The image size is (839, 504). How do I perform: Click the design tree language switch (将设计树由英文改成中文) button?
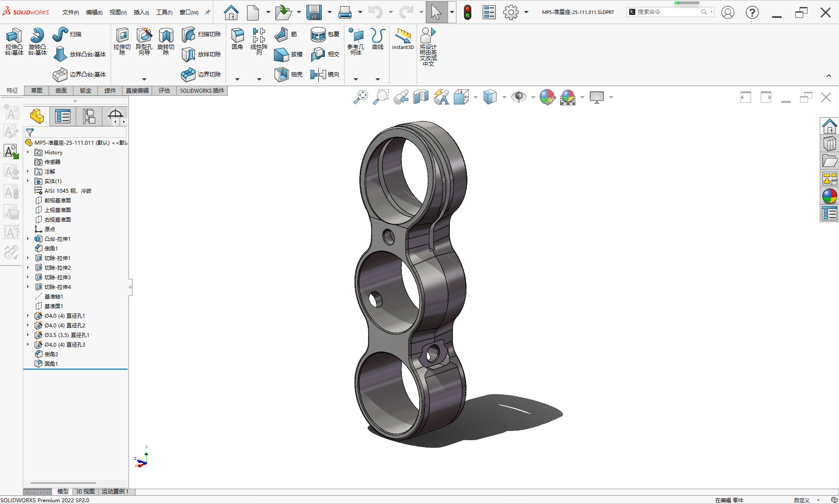point(428,47)
